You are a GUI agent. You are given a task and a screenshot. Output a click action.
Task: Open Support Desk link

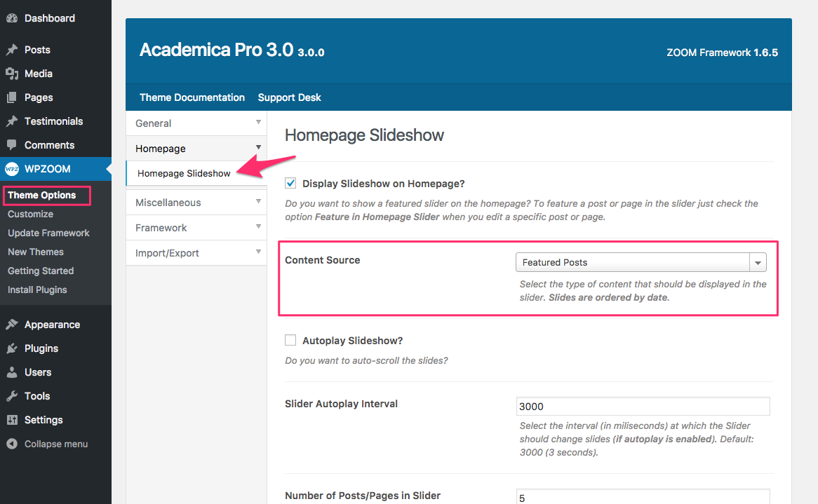click(x=290, y=97)
